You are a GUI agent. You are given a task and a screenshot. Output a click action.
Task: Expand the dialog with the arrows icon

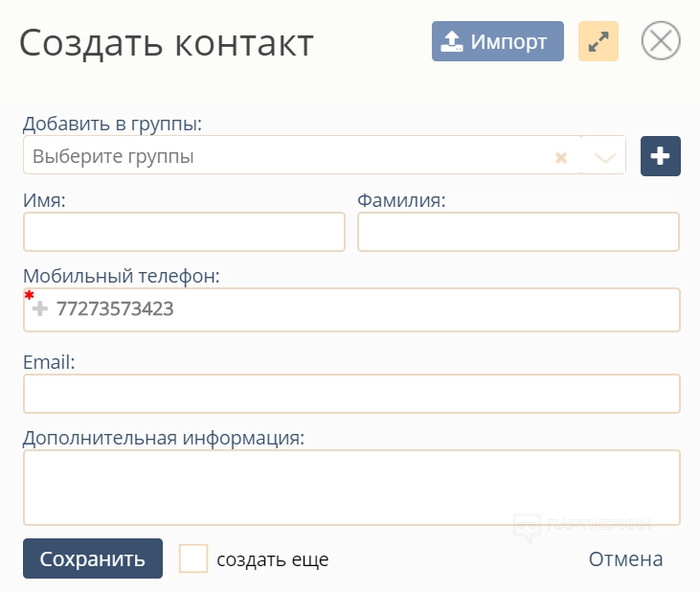tap(598, 42)
